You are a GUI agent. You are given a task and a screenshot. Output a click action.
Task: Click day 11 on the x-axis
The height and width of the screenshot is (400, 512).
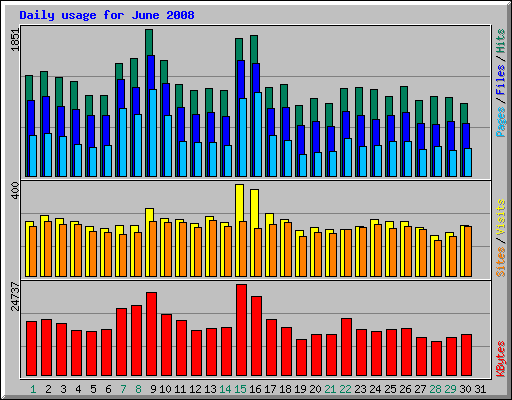pyautogui.click(x=180, y=389)
